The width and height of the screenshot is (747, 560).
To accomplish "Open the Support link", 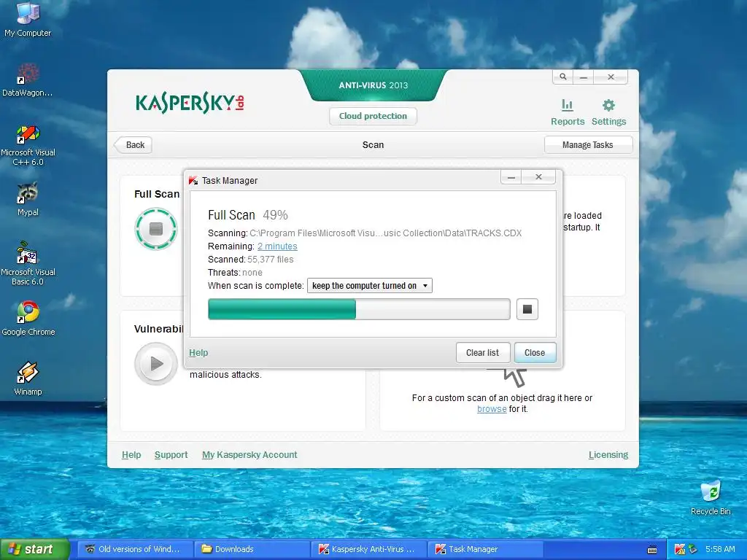I will tap(171, 455).
